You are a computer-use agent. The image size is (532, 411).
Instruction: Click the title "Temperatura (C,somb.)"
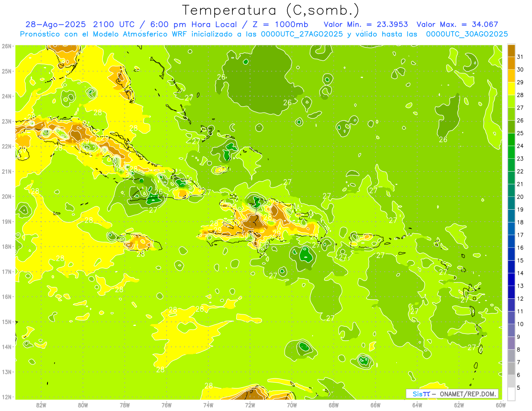pyautogui.click(x=271, y=11)
